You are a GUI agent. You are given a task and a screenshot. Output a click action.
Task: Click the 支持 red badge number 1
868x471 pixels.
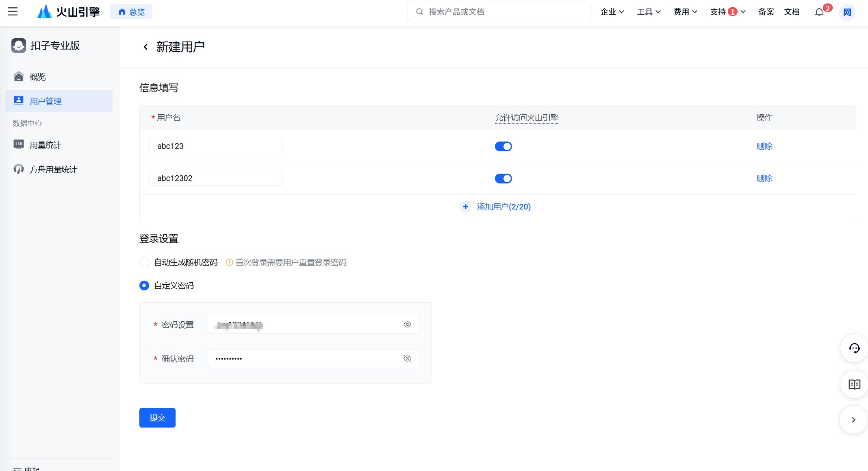(x=732, y=12)
